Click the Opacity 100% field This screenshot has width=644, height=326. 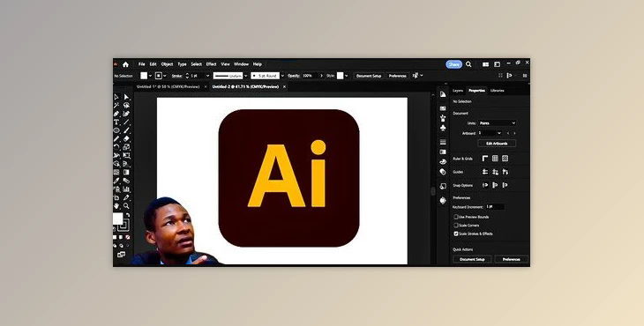310,76
